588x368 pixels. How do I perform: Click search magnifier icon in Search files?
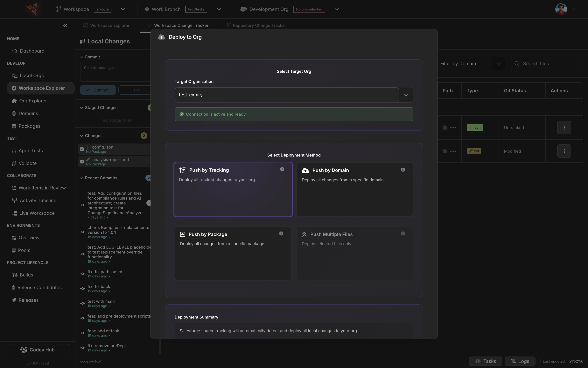(517, 63)
